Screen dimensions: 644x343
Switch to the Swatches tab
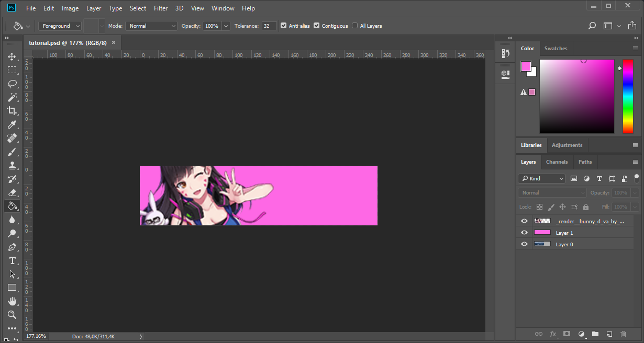pos(556,49)
